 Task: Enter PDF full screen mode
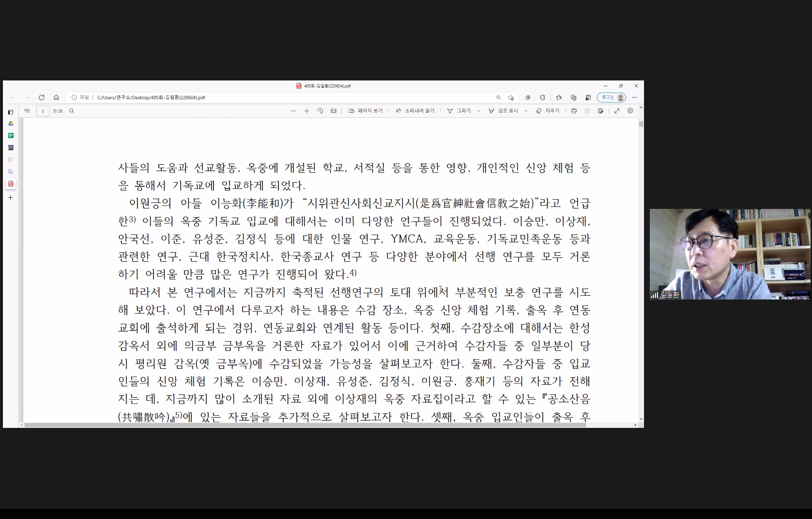pyautogui.click(x=617, y=111)
